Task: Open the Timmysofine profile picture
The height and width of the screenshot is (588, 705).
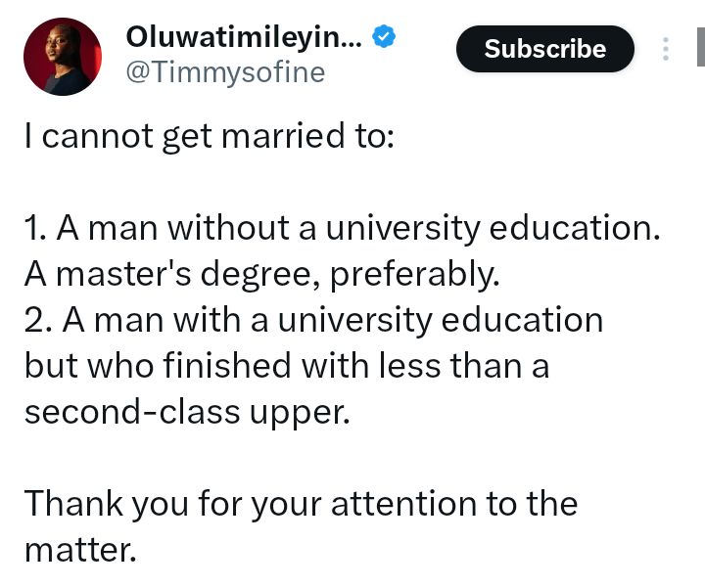Action: [x=63, y=57]
